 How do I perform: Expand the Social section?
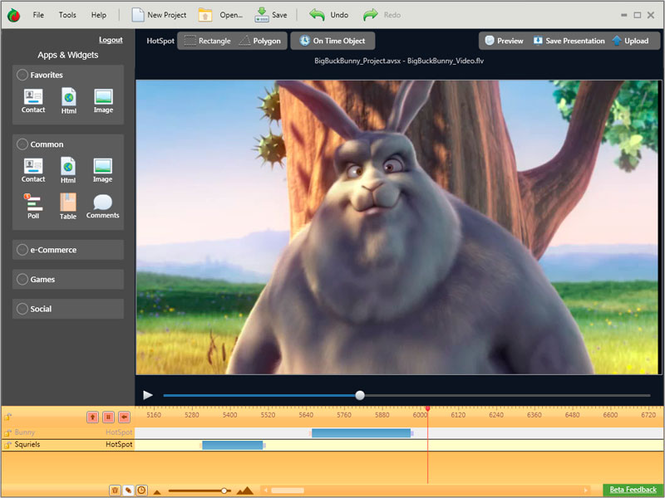coord(22,309)
